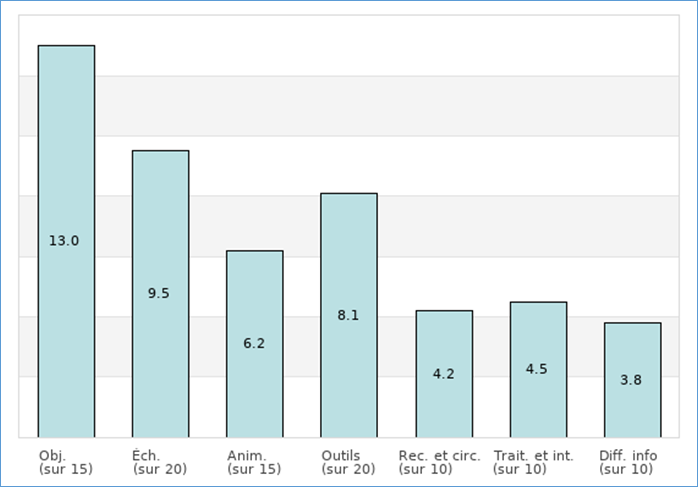Select the 9.5 data label

[x=159, y=294]
